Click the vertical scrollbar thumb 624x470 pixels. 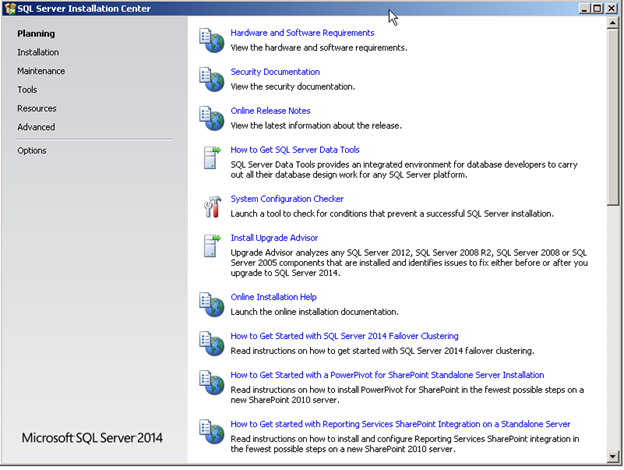(612, 117)
